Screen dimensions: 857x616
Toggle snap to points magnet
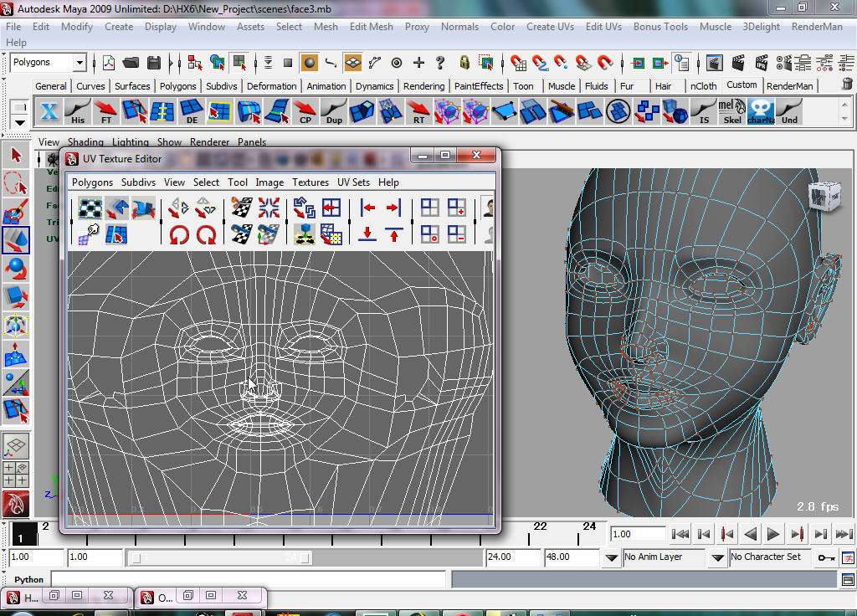tap(561, 63)
